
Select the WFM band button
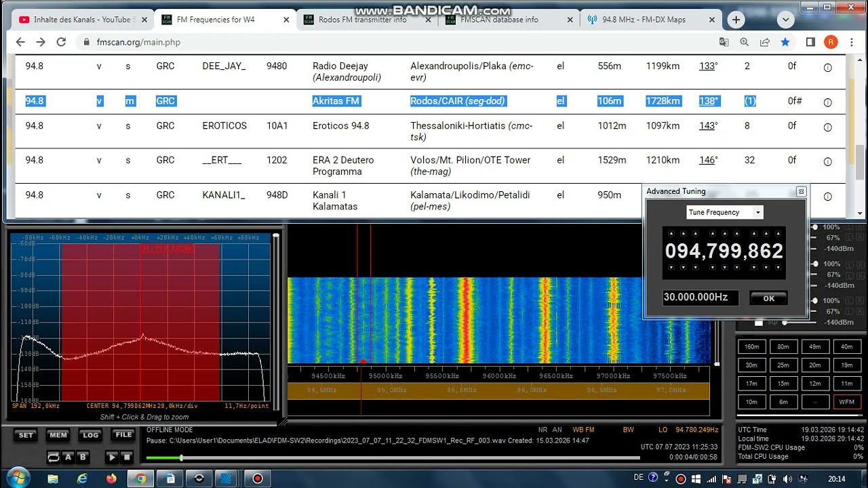(x=847, y=402)
